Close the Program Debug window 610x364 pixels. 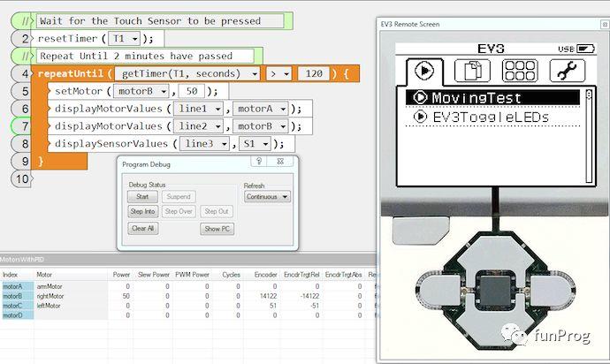280,161
